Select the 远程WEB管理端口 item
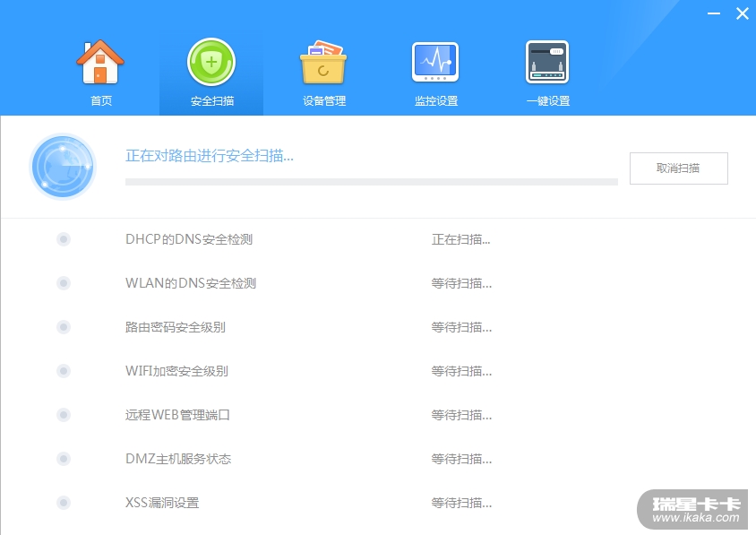Screen dimensions: 756x535 [x=177, y=415]
